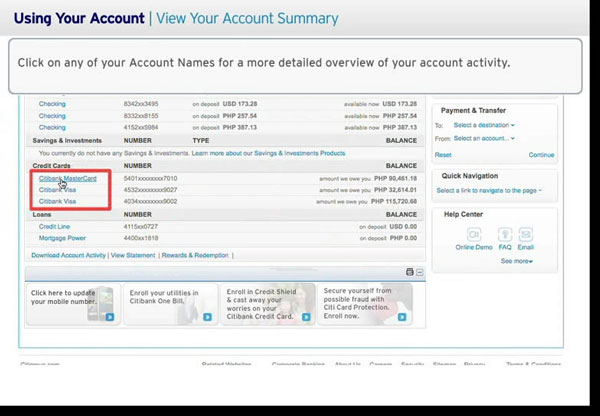The image size is (600, 416).
Task: Click the Credit Line balance USD 0.00
Action: [403, 227]
